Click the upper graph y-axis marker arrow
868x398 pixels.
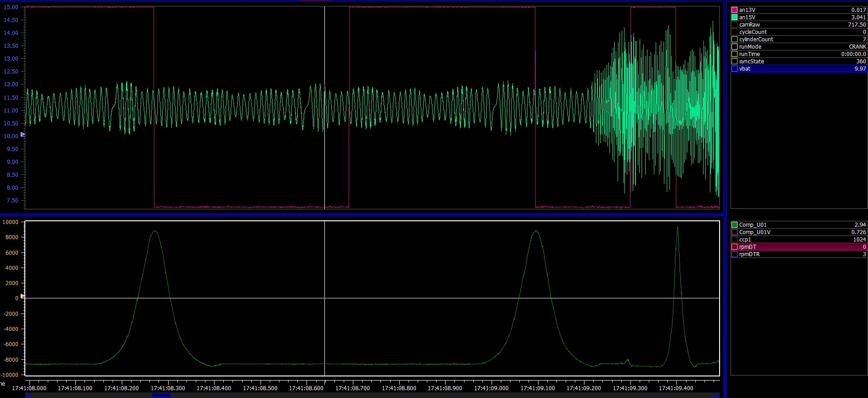coord(23,135)
